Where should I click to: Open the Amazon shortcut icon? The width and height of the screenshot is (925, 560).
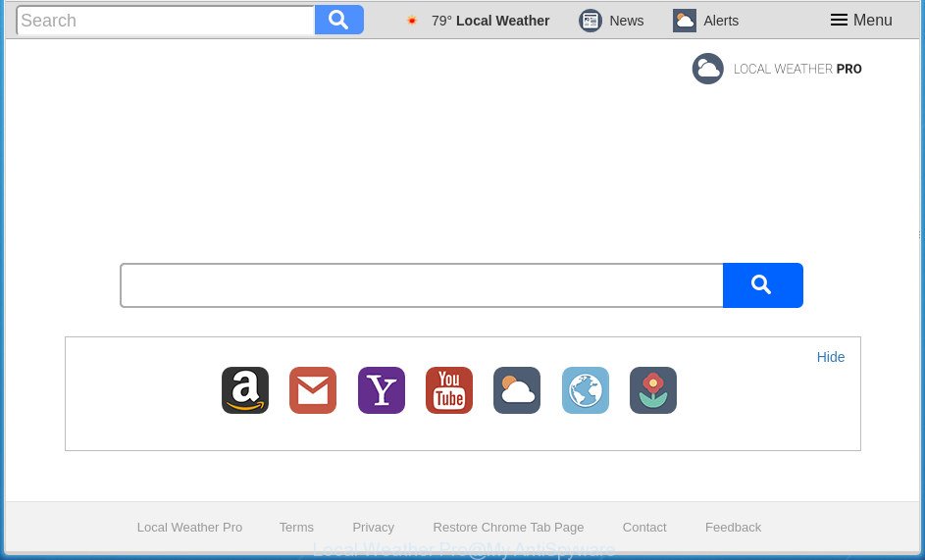pyautogui.click(x=245, y=390)
